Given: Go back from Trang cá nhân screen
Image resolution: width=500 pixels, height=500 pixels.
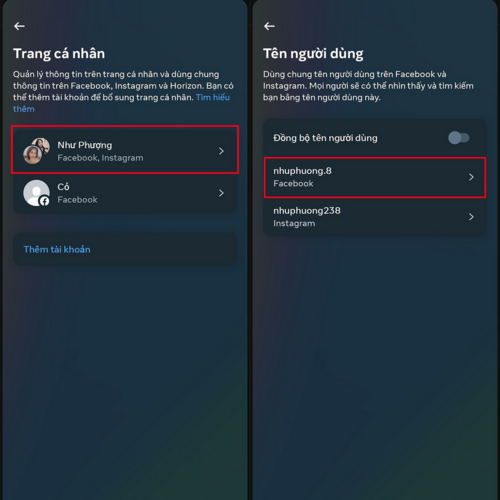Looking at the screenshot, I should click(x=19, y=26).
